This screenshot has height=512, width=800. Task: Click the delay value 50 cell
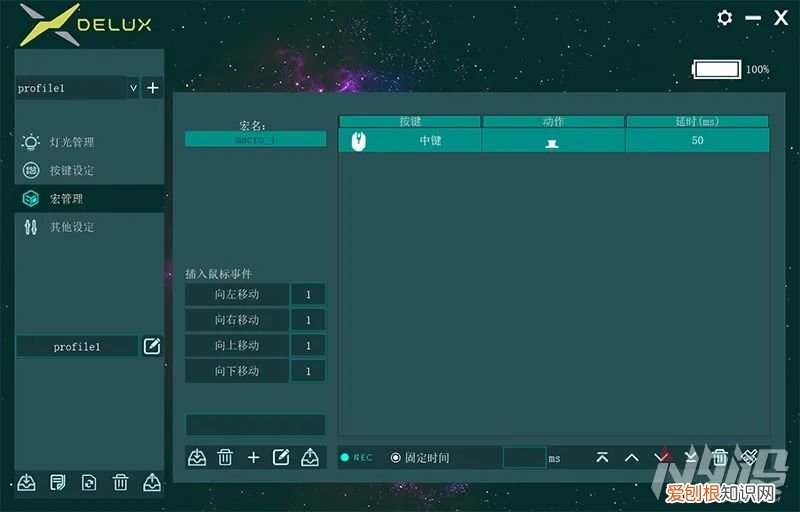point(697,140)
